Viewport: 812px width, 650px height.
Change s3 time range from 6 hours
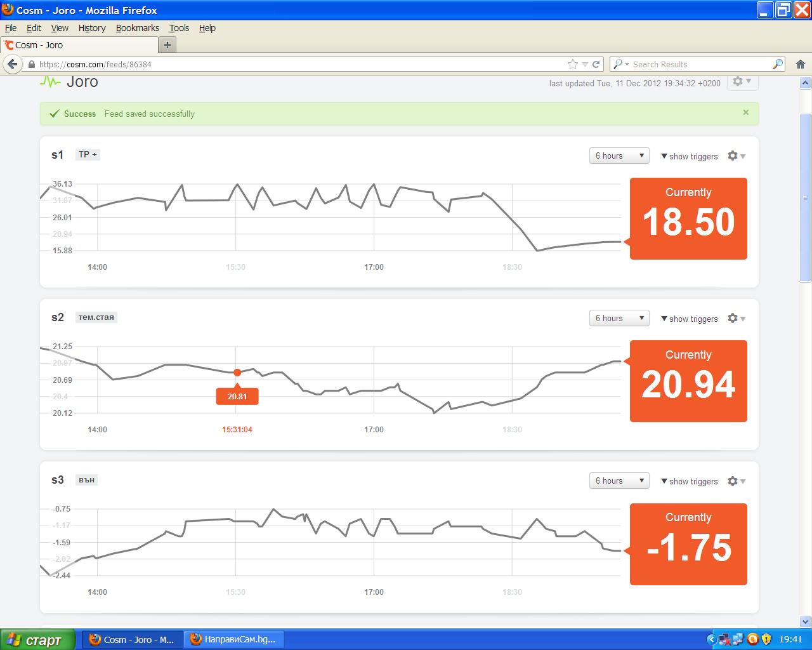tap(619, 481)
